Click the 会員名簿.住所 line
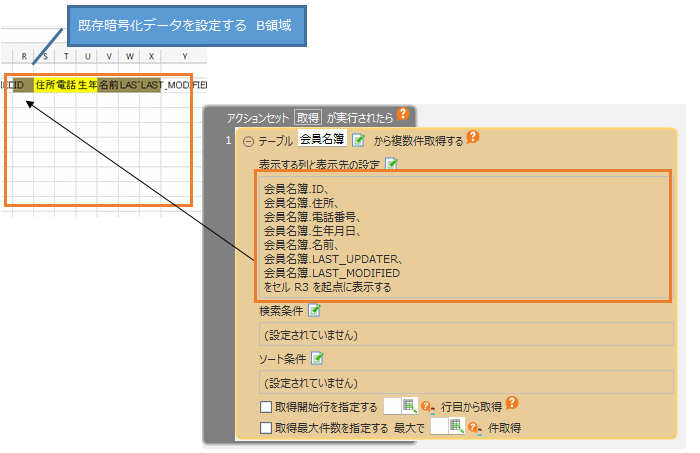The height and width of the screenshot is (453, 700). (x=301, y=203)
